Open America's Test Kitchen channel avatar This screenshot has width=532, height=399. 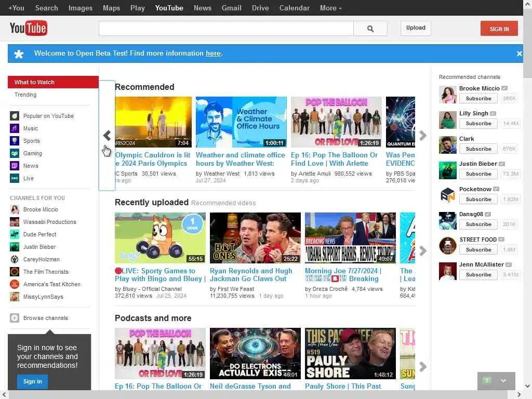(14, 284)
